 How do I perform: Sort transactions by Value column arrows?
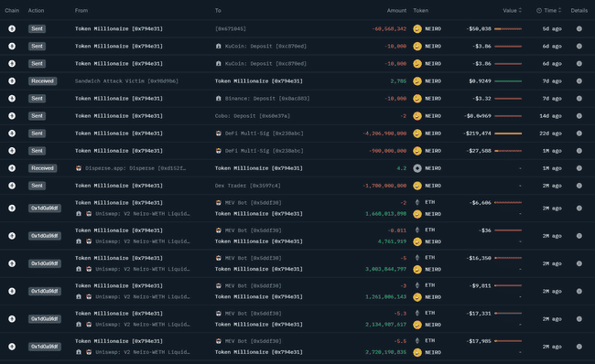520,10
